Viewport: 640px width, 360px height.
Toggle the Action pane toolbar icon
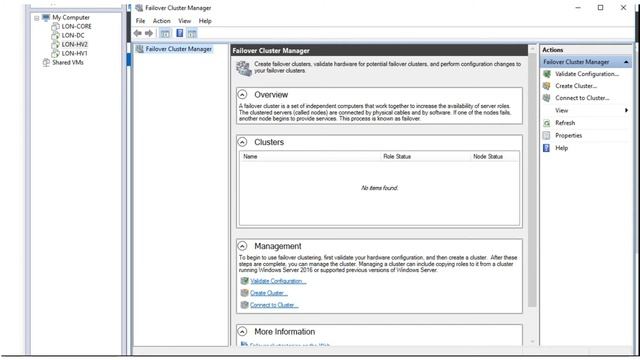(x=192, y=33)
